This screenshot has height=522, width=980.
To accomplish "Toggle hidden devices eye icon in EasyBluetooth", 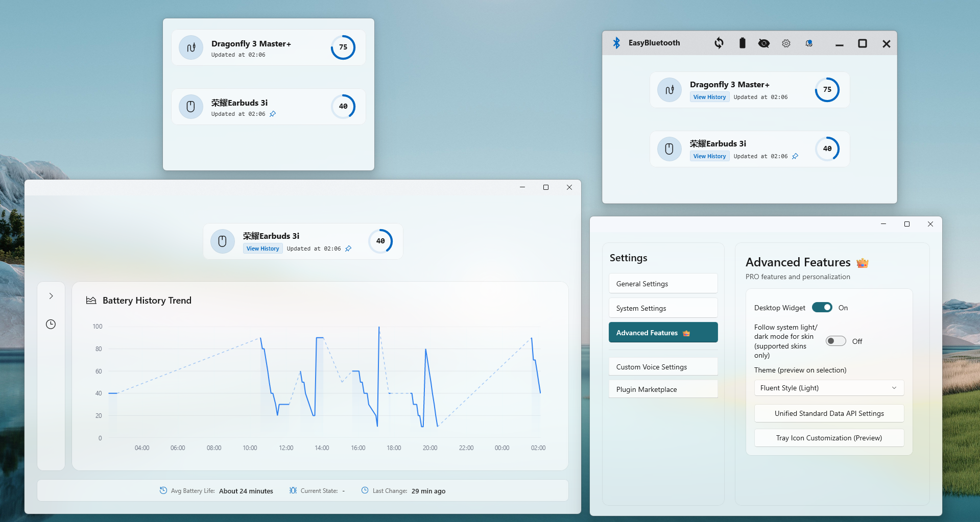I will tap(764, 43).
